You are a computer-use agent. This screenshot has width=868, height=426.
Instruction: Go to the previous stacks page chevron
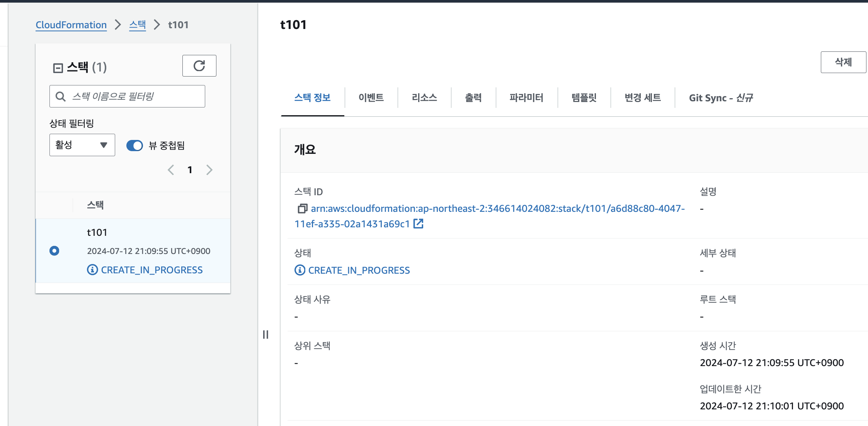pos(171,170)
